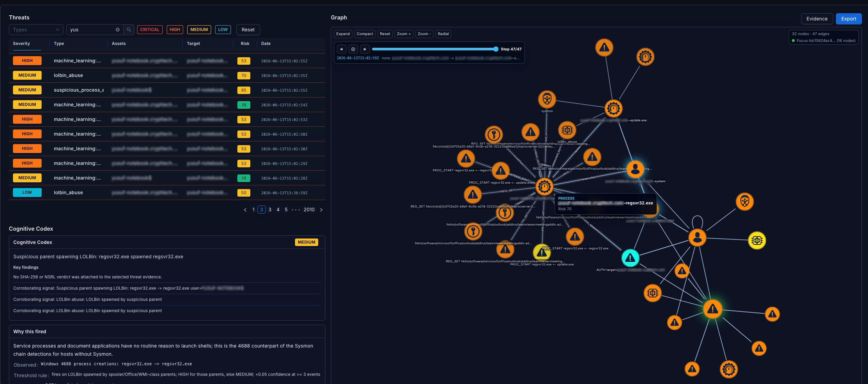Screen dimensions: 868x384
Task: Play the graph timeline animation
Action: (353, 49)
